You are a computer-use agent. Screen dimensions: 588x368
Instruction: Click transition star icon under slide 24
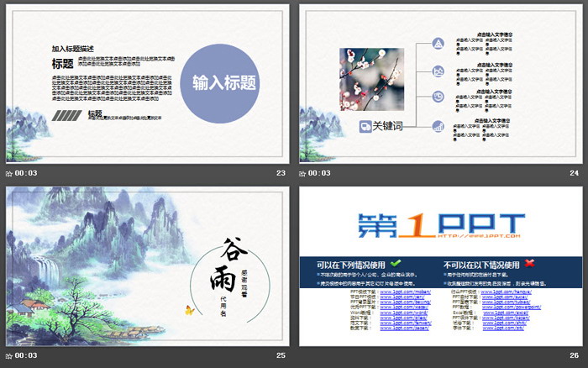(302, 173)
